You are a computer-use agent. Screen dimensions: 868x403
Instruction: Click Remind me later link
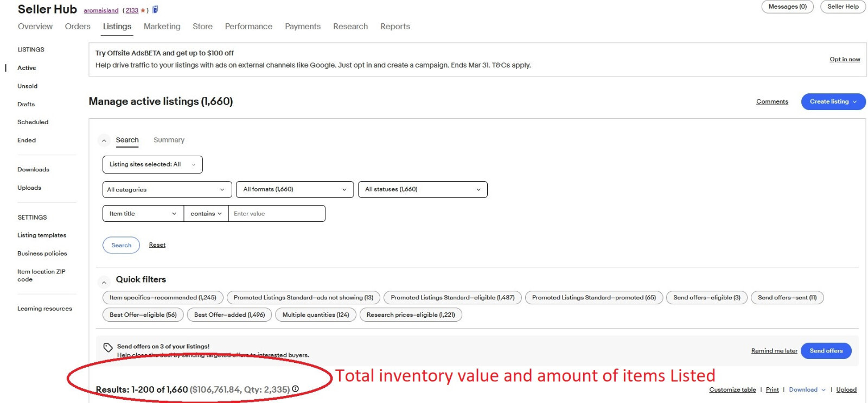point(774,351)
